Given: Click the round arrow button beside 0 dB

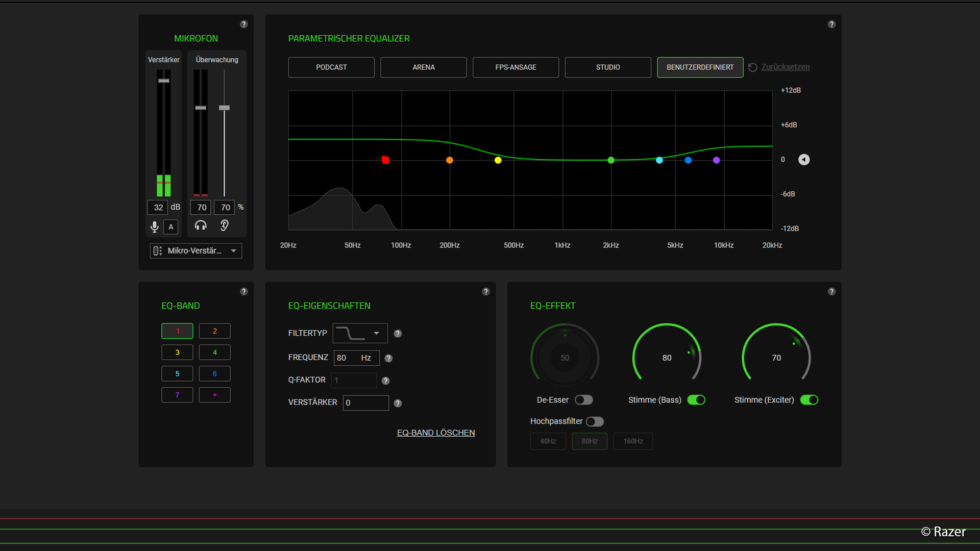Looking at the screenshot, I should (804, 160).
